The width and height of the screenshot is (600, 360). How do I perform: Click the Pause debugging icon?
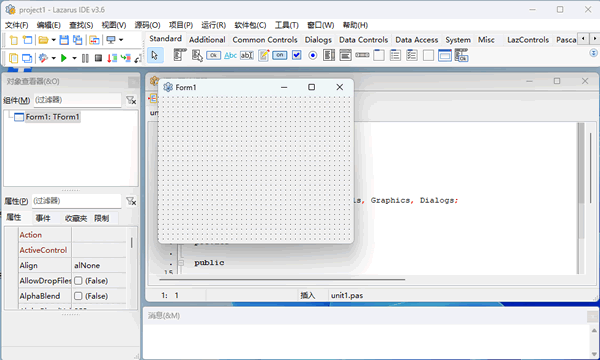[x=85, y=58]
